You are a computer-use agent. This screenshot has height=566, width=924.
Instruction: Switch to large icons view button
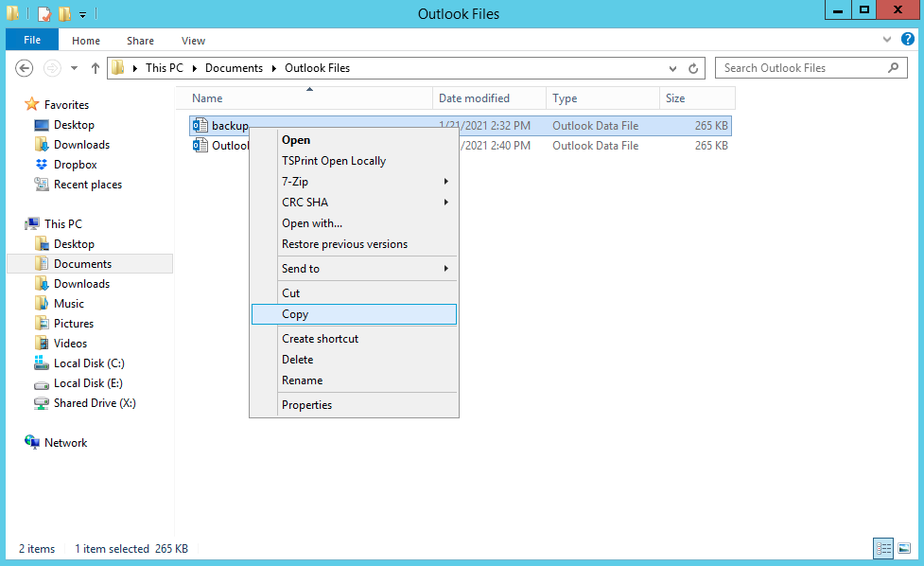[904, 548]
